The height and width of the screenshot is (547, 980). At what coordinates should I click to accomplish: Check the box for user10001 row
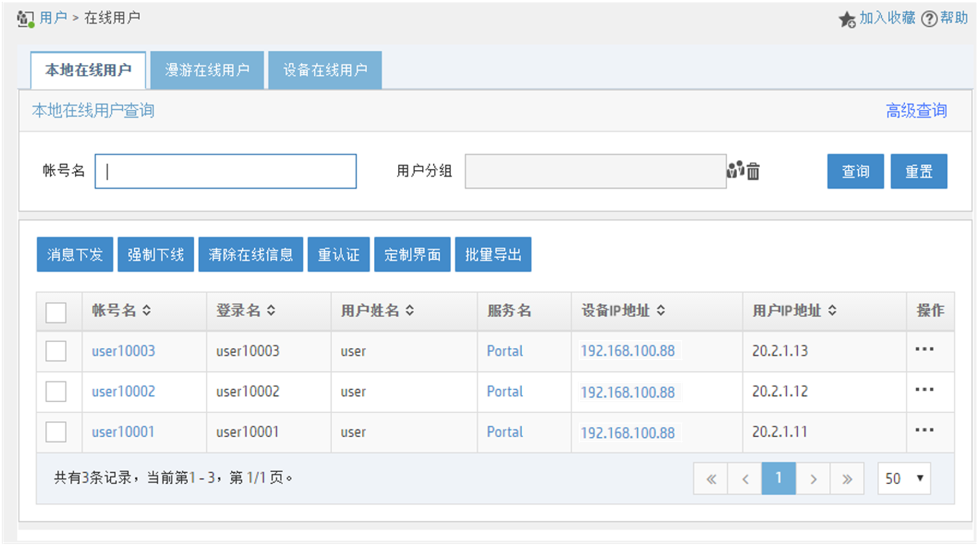pyautogui.click(x=56, y=432)
